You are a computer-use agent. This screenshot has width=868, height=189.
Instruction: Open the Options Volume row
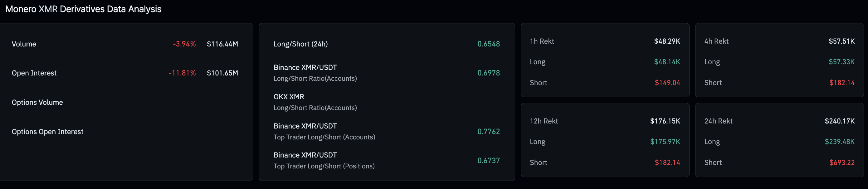37,102
